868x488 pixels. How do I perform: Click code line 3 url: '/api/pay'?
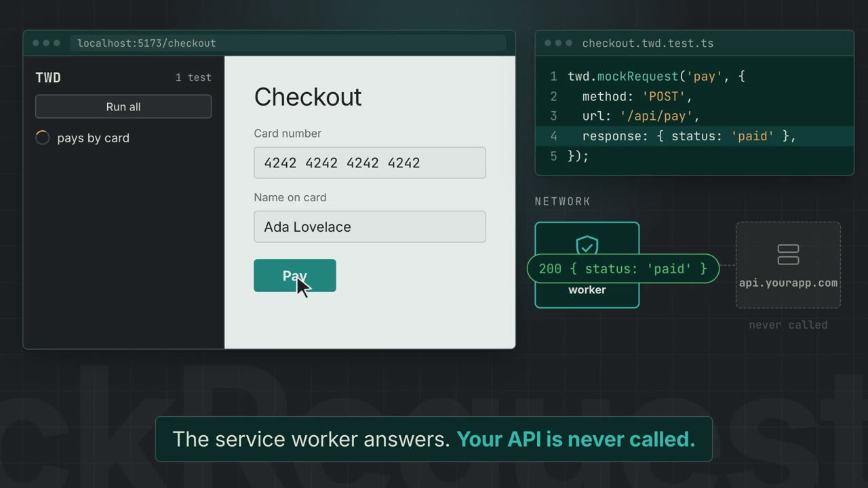(x=641, y=116)
